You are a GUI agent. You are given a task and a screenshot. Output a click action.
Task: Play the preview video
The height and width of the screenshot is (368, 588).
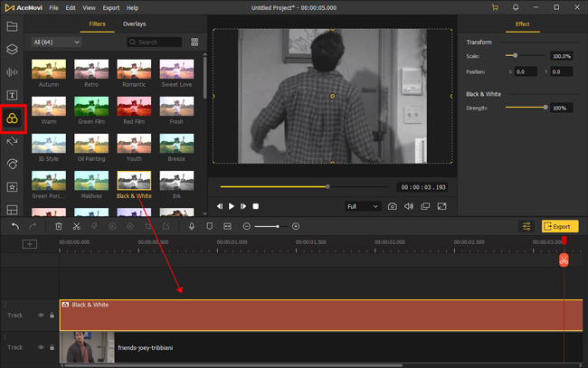[232, 206]
